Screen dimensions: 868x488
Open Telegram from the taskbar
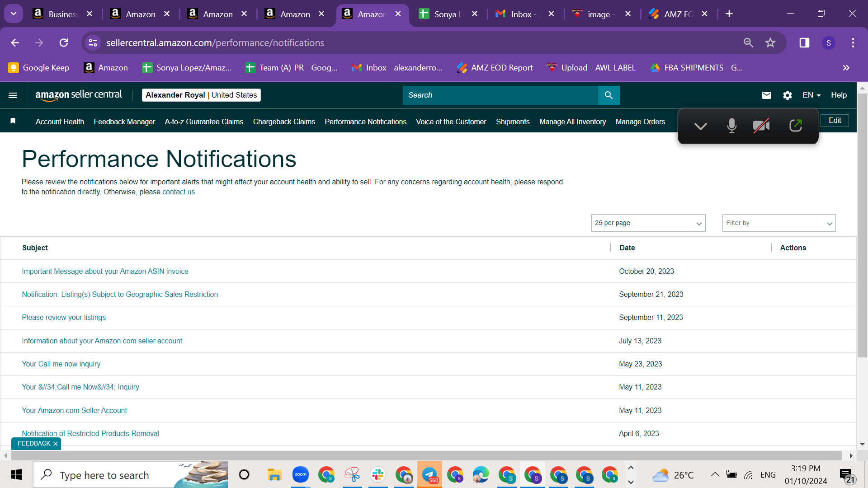(x=429, y=475)
